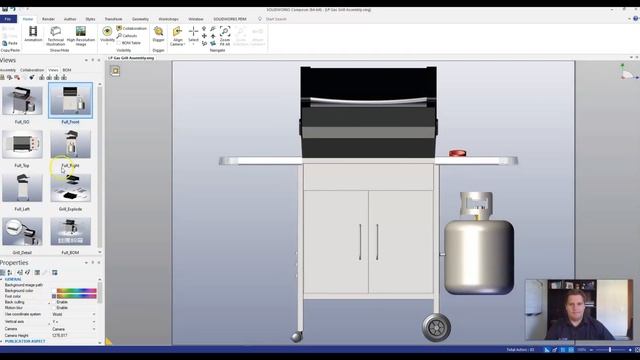Switch to the Workshops ribbon tab

click(168, 19)
